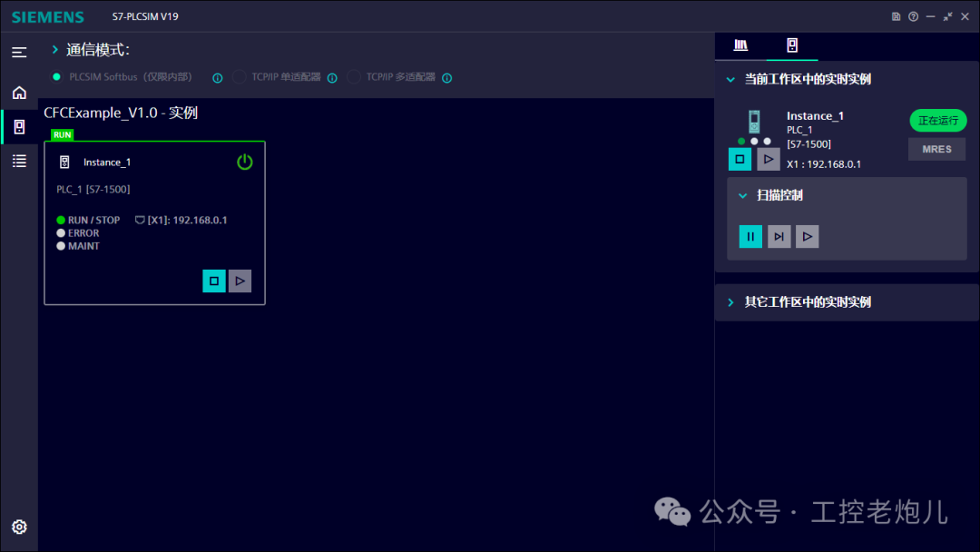This screenshot has width=980, height=552.
Task: Click the '[X1]: 192.168.0.1' address in card
Action: tap(188, 220)
